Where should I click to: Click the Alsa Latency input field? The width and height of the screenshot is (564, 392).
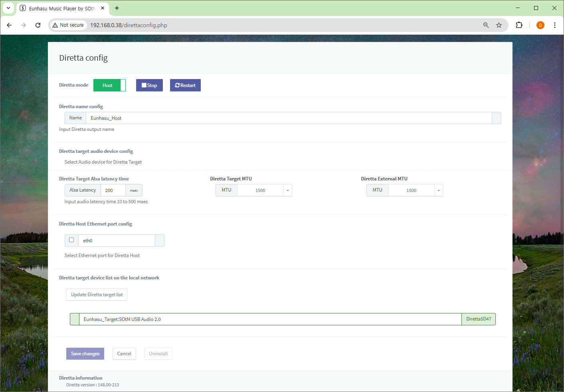[113, 190]
